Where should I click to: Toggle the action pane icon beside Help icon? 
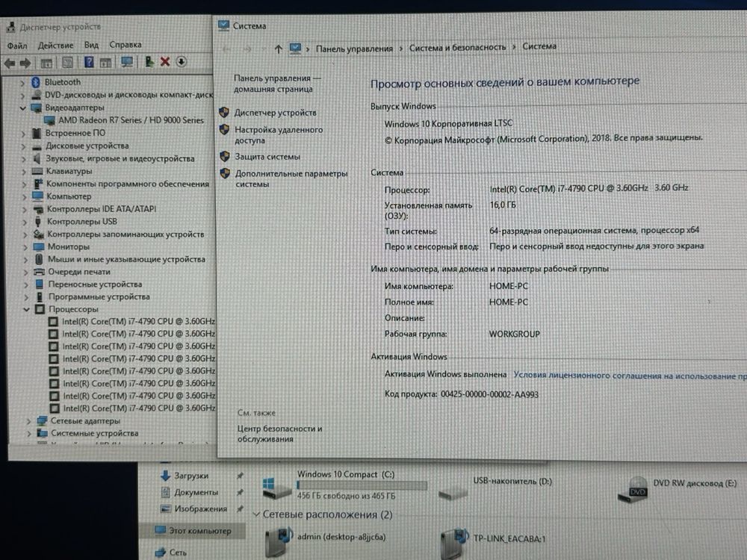pos(105,63)
